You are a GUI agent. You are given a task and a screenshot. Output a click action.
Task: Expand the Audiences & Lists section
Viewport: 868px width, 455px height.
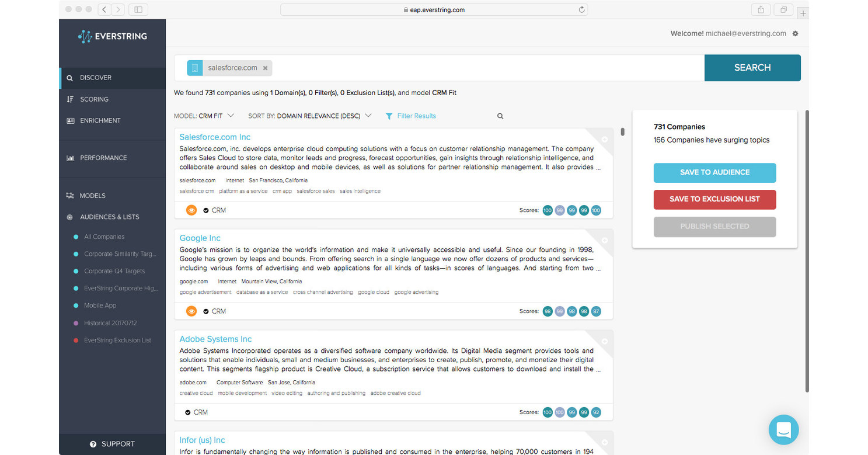70,217
